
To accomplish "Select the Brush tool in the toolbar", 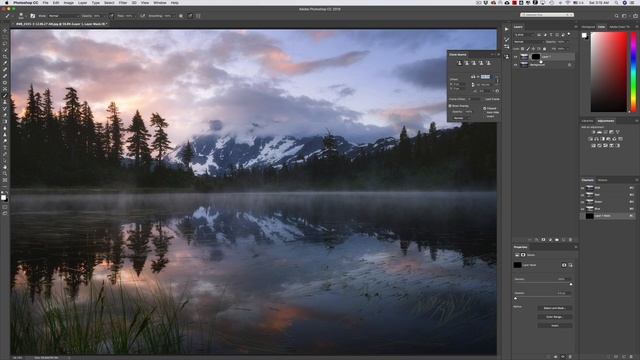I will click(5, 95).
